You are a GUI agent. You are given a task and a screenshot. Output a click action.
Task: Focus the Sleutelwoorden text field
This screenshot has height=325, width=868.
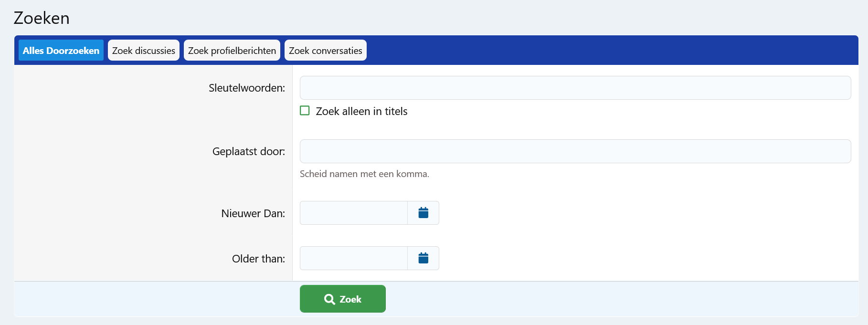(x=575, y=88)
